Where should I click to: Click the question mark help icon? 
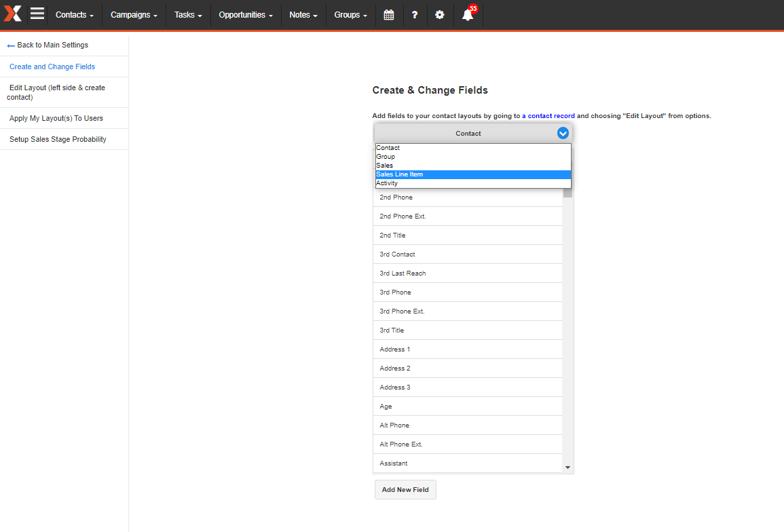[x=415, y=15]
